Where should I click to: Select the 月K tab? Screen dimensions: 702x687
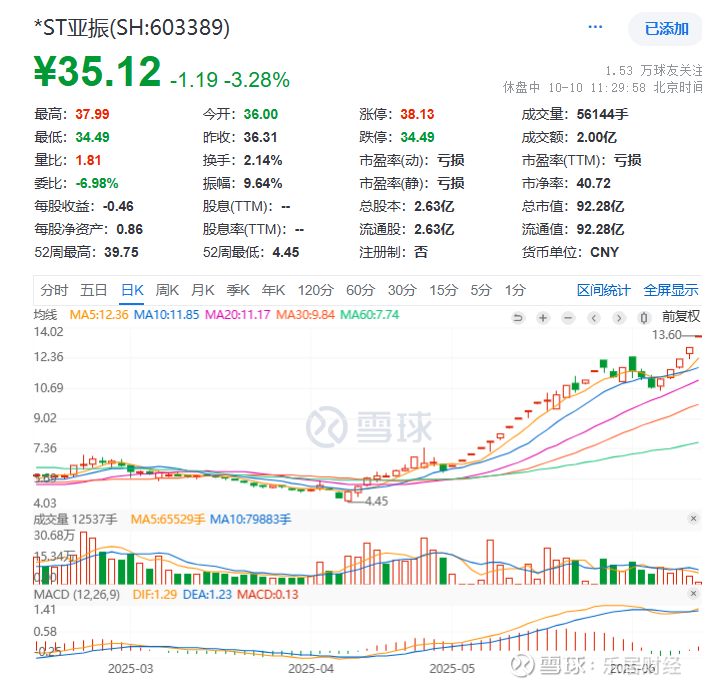tap(202, 290)
